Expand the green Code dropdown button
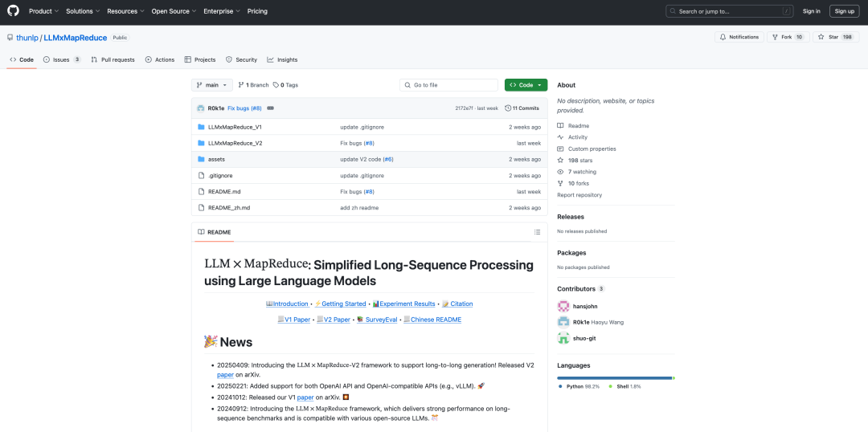The height and width of the screenshot is (432, 868). (x=526, y=85)
